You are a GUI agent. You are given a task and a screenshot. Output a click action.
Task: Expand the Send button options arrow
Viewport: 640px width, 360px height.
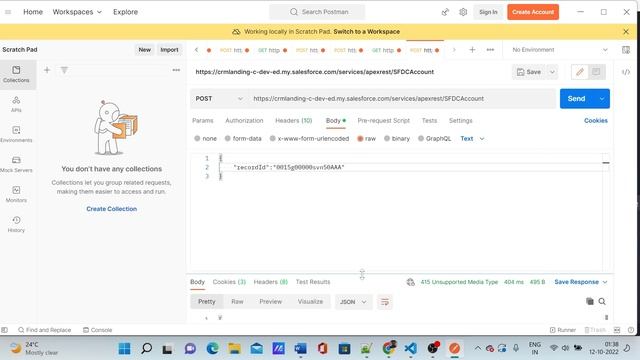602,99
